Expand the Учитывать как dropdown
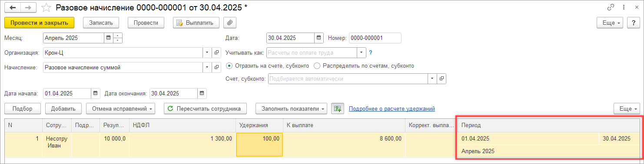 (x=362, y=53)
